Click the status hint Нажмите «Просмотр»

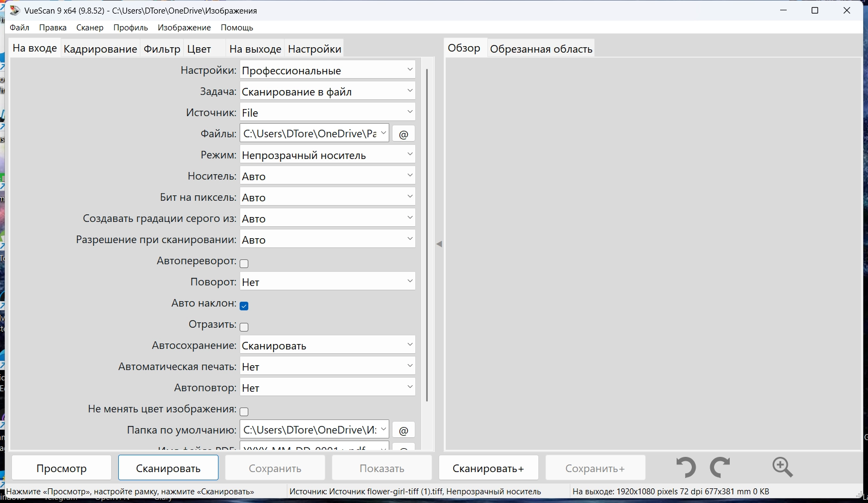[130, 492]
